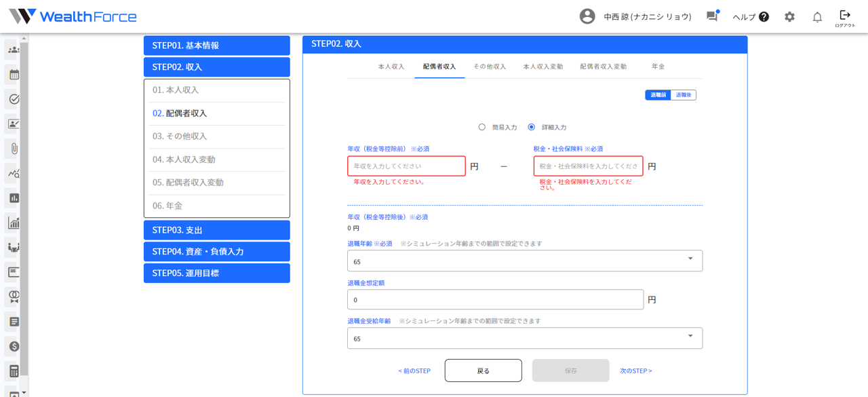
Task: Switch to the 配偶者収入 tab
Action: point(439,67)
